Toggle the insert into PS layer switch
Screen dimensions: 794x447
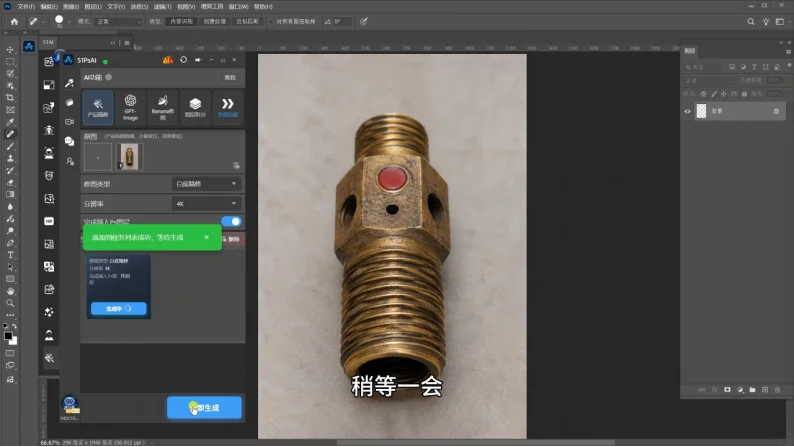tap(231, 221)
